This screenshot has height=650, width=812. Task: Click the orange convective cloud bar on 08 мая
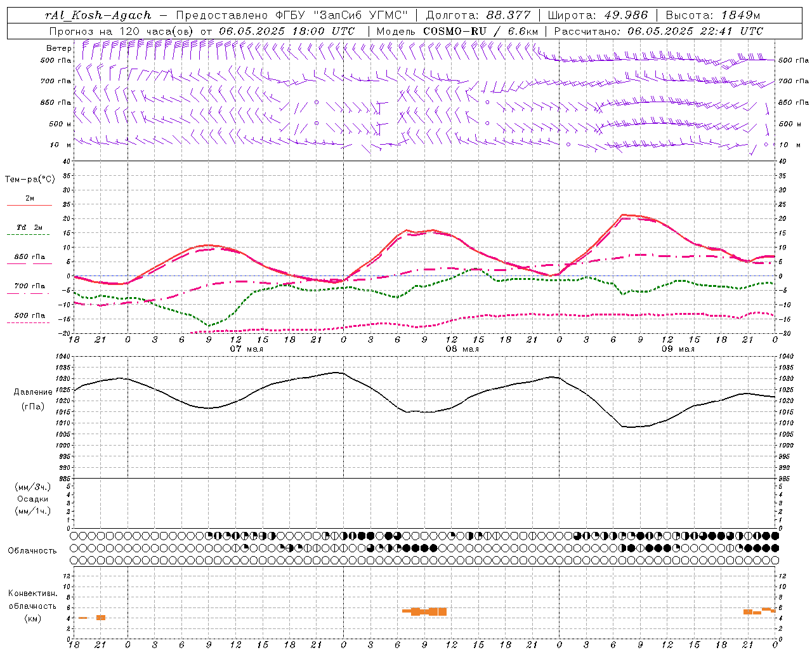click(x=424, y=611)
